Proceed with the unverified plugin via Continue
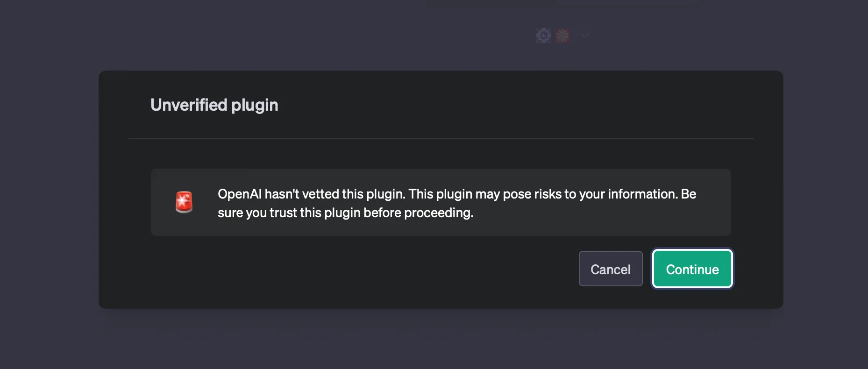This screenshot has height=369, width=868. [x=692, y=269]
